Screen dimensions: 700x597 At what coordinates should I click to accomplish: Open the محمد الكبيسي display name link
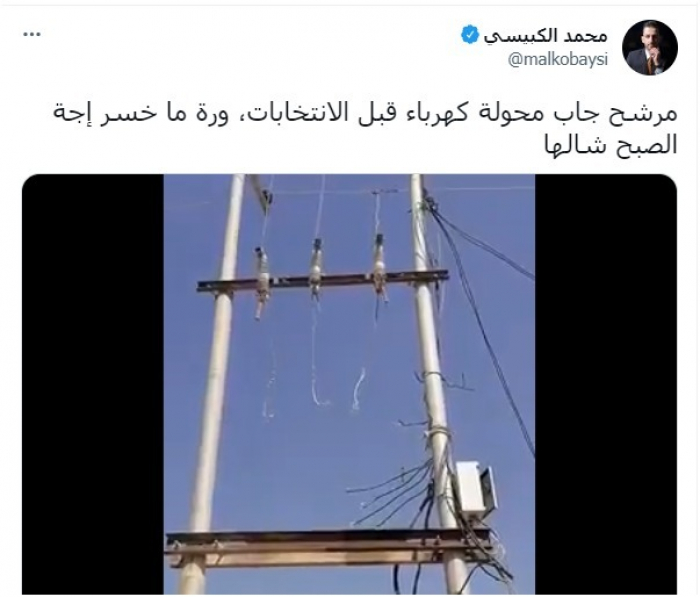click(546, 36)
